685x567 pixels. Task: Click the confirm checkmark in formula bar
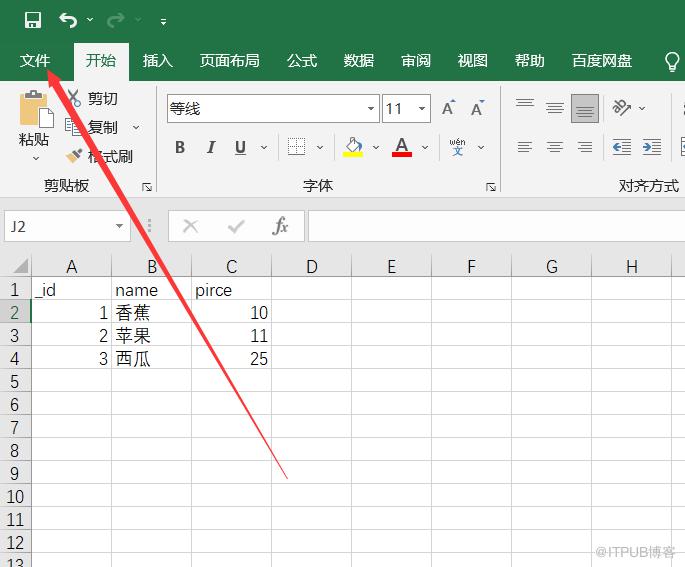236,226
